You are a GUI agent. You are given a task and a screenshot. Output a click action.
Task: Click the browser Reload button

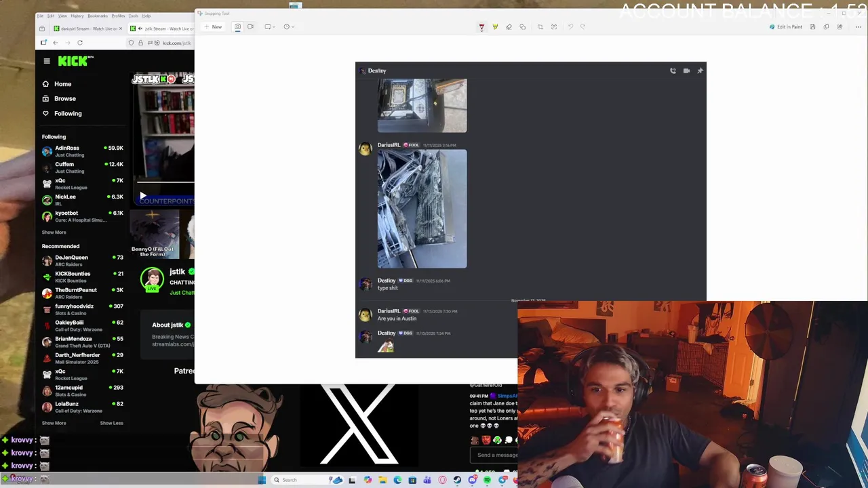pos(79,43)
